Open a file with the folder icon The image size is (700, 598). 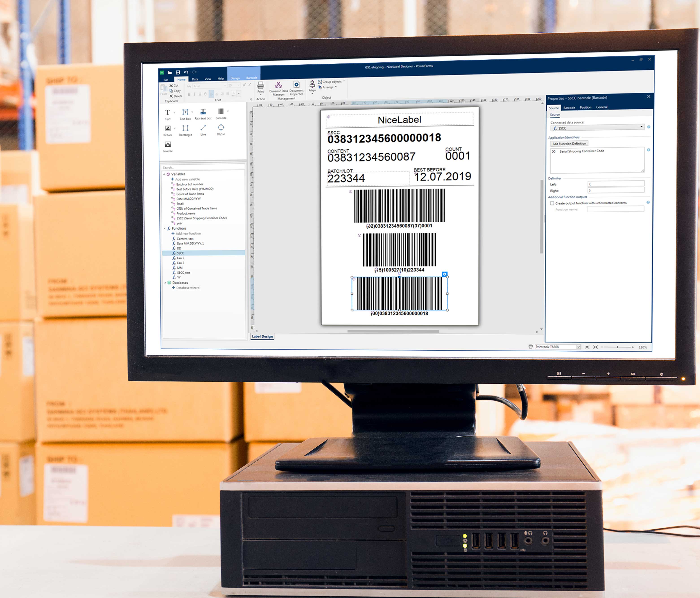[x=170, y=72]
